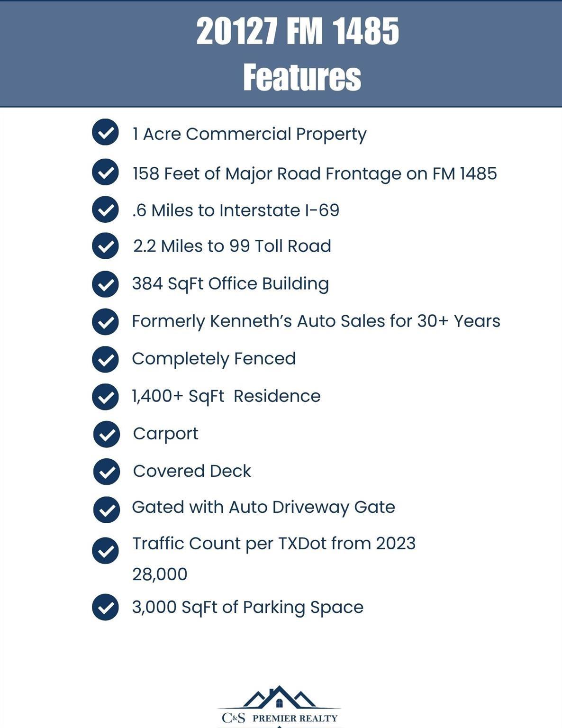Click the checkmark next to 1,400+ SqFt Residence
Screen dimensions: 562x728
[x=105, y=397]
